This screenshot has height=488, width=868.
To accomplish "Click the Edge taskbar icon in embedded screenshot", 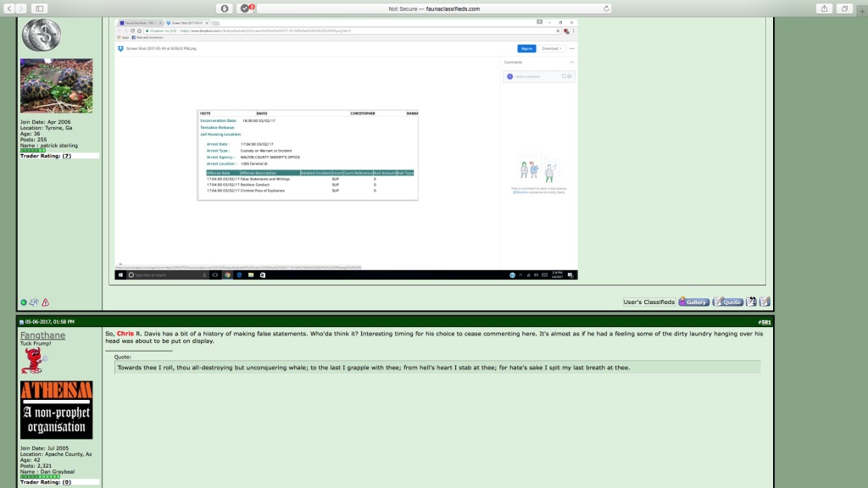I will click(x=239, y=275).
